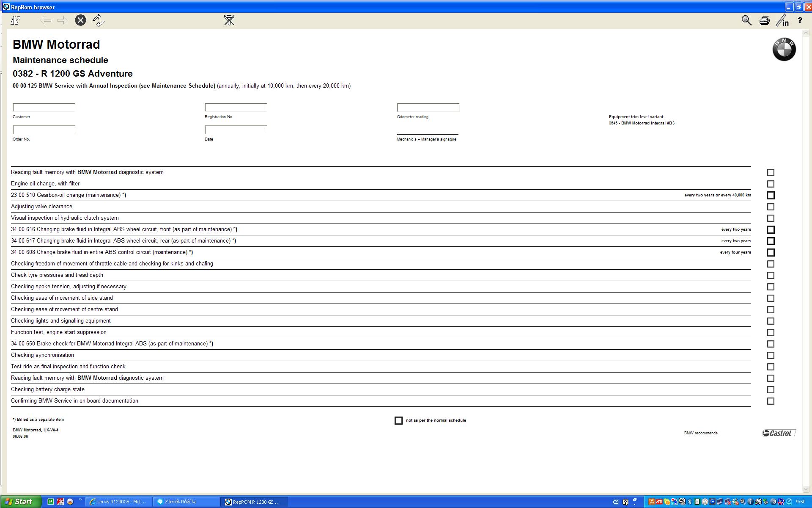Screen dimensions: 812x508
Task: Tick 'not as per the normal schedule' checkbox
Action: [x=398, y=420]
